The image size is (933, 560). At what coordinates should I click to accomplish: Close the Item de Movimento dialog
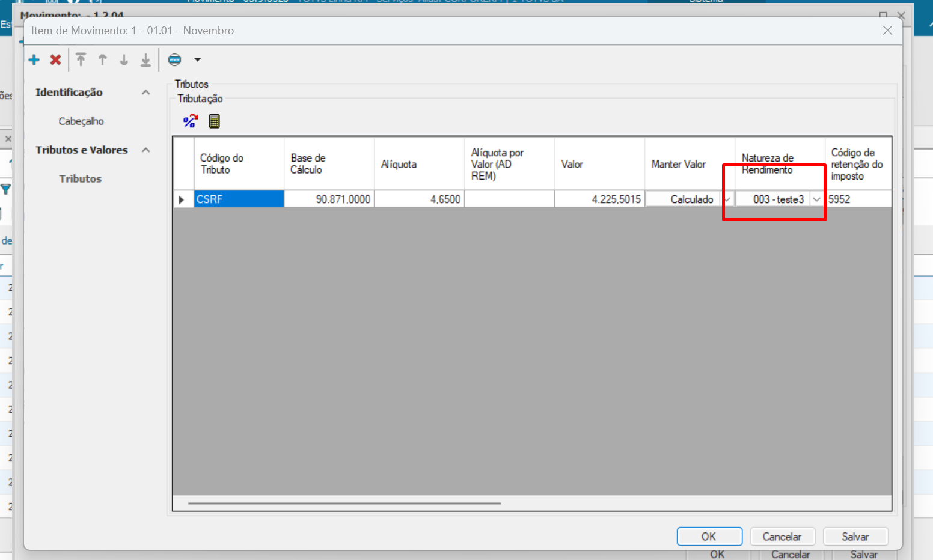[x=887, y=30]
